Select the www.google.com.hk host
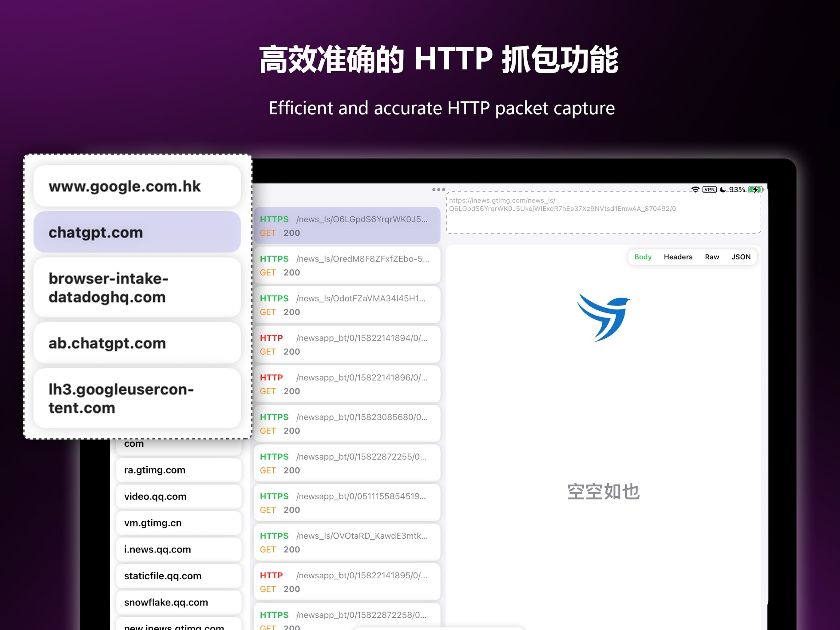 [x=137, y=186]
